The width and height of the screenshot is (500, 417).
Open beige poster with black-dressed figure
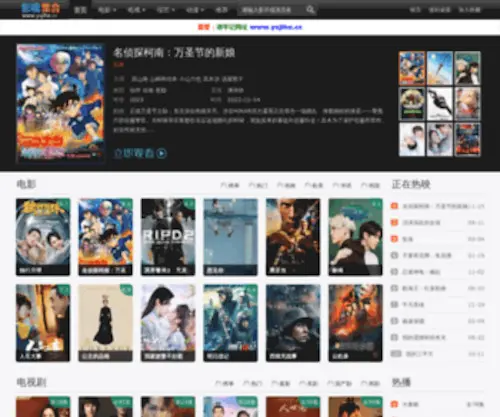click(105, 323)
